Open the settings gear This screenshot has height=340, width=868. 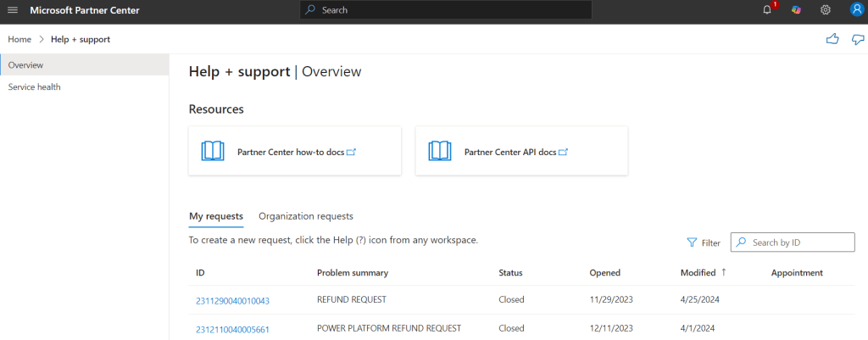coord(825,10)
